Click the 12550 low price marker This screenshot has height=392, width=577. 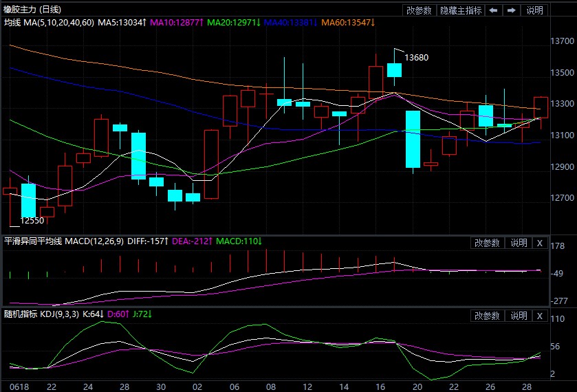coord(32,221)
